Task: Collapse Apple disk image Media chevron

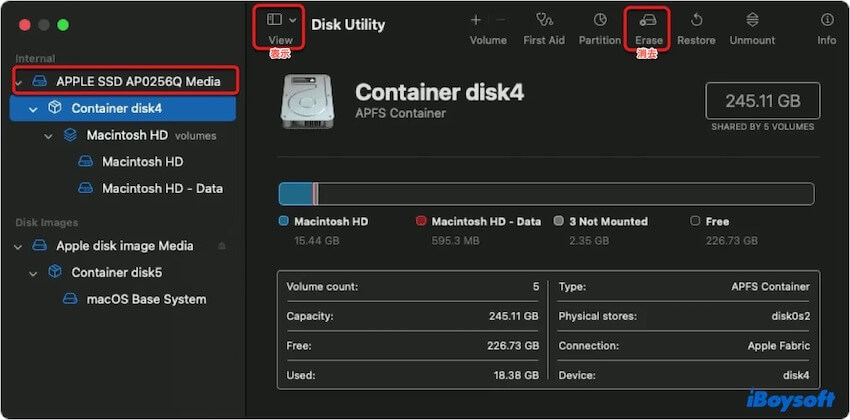Action: pos(18,247)
